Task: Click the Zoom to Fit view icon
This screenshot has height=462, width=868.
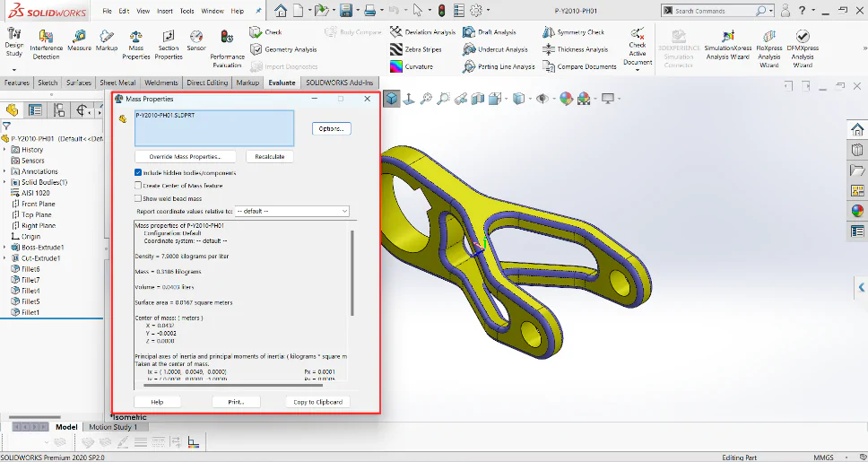Action: point(426,100)
